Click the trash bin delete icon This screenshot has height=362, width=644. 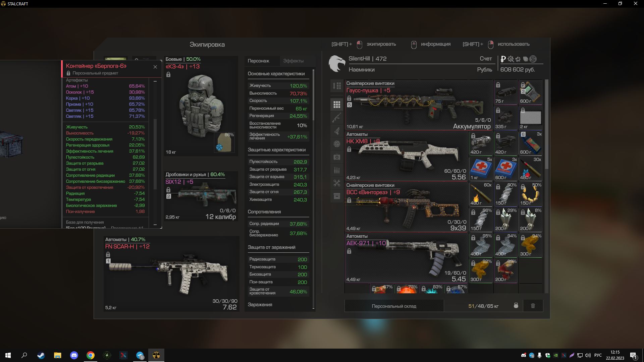(x=533, y=306)
